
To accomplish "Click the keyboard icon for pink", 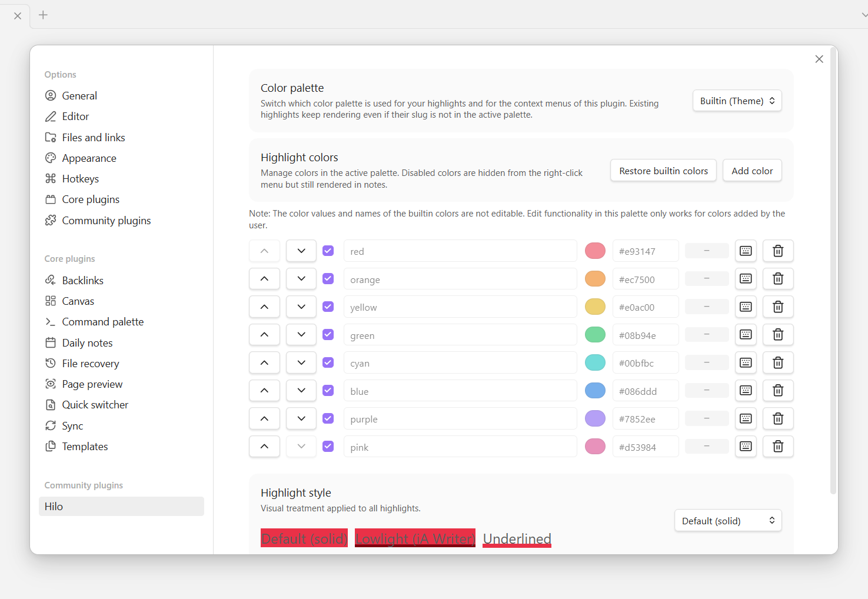I will coord(746,447).
